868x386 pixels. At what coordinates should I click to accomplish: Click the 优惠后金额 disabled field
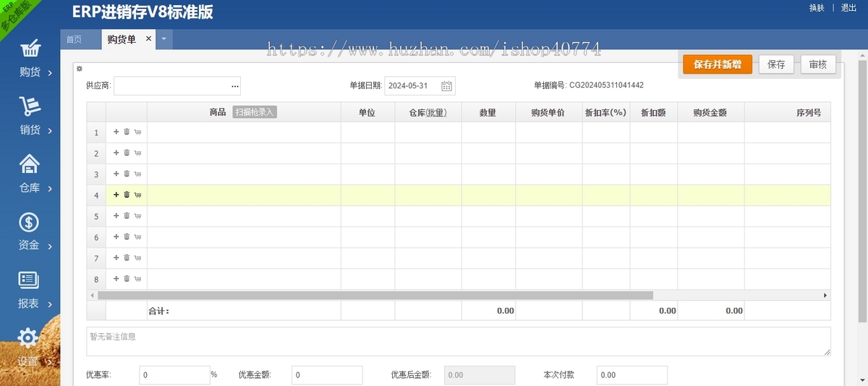480,375
